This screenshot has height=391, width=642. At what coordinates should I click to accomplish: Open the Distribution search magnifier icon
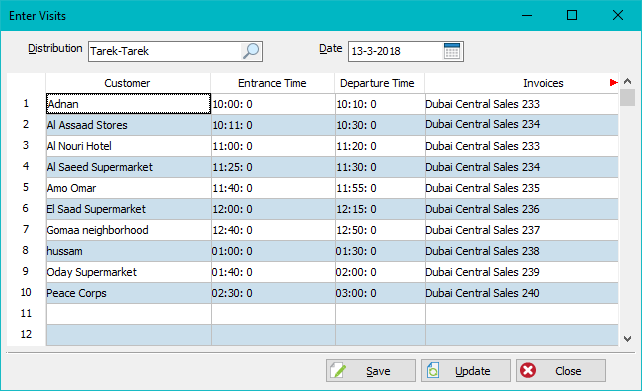[251, 51]
